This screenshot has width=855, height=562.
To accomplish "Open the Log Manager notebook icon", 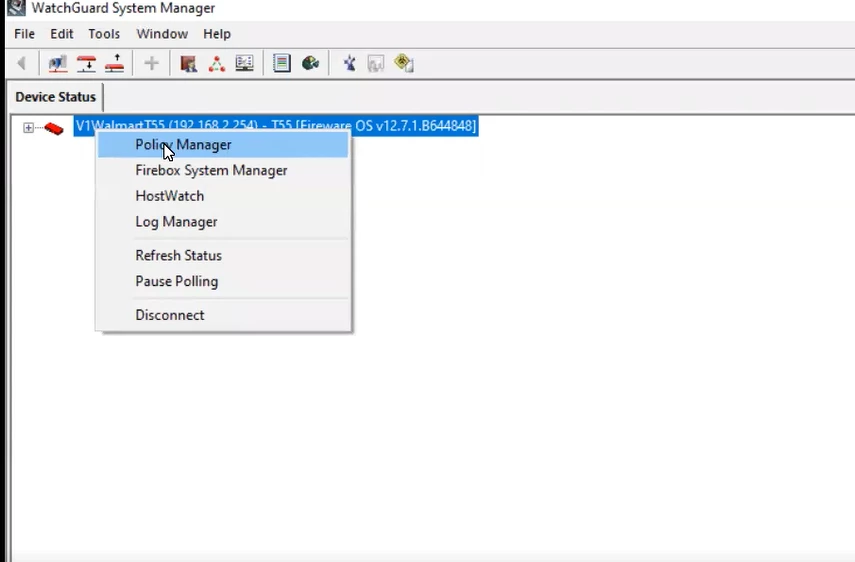I will pyautogui.click(x=282, y=63).
